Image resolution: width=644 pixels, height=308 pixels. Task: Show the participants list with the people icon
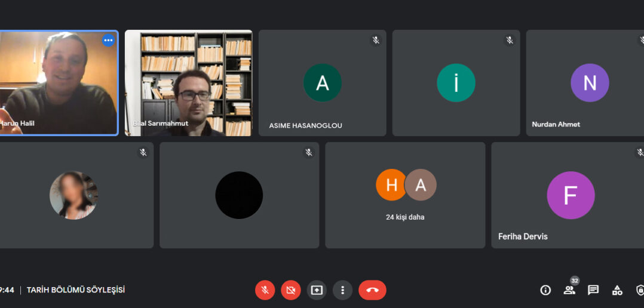coord(569,290)
